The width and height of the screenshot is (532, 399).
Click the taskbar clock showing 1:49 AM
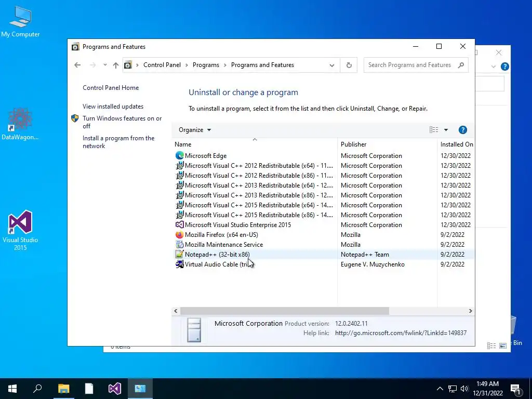pos(487,389)
